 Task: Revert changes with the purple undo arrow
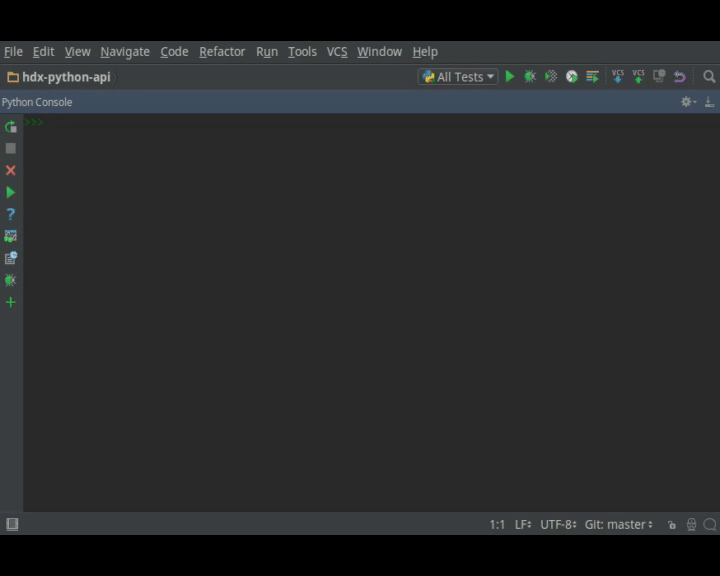(680, 76)
